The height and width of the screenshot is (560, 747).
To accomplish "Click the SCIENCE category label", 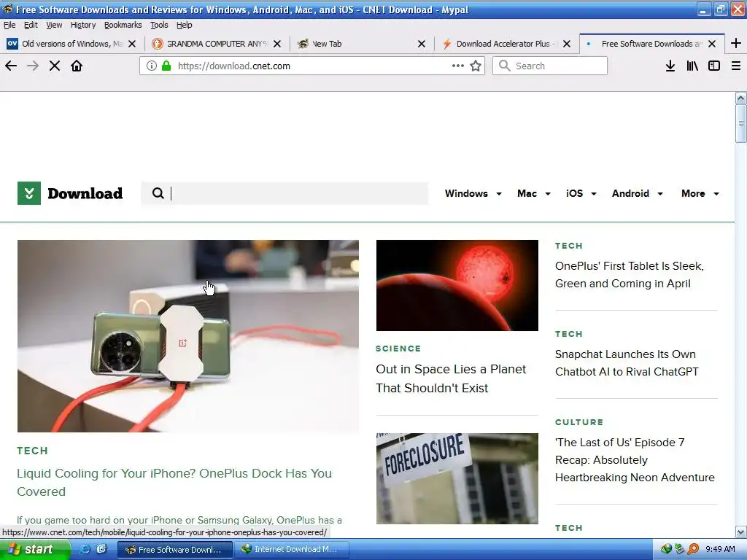I will [x=398, y=349].
